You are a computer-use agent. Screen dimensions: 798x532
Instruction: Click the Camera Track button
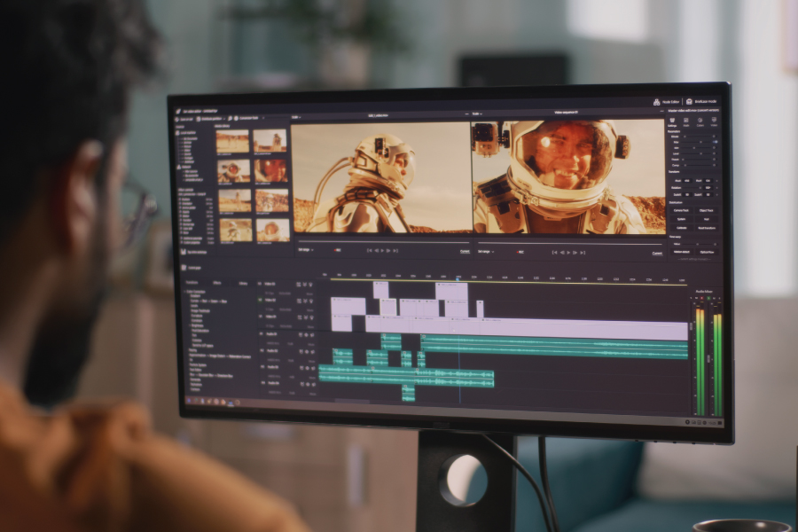(681, 210)
